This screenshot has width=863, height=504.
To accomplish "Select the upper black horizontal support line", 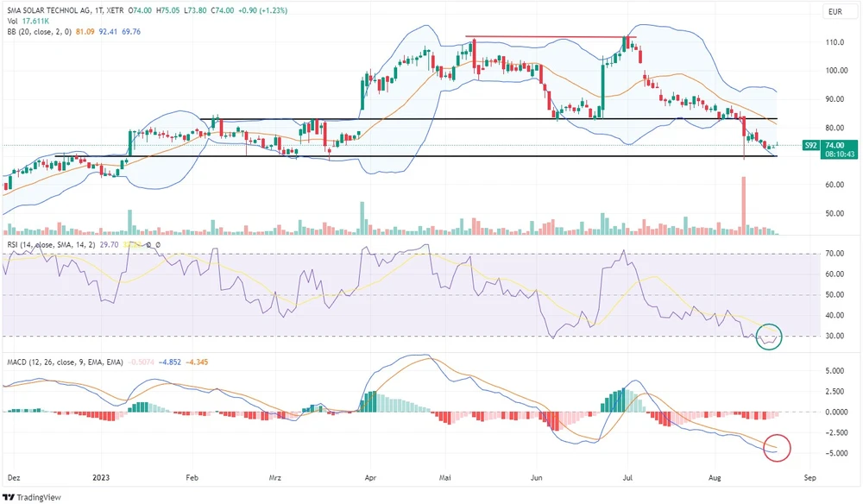I will 488,118.
